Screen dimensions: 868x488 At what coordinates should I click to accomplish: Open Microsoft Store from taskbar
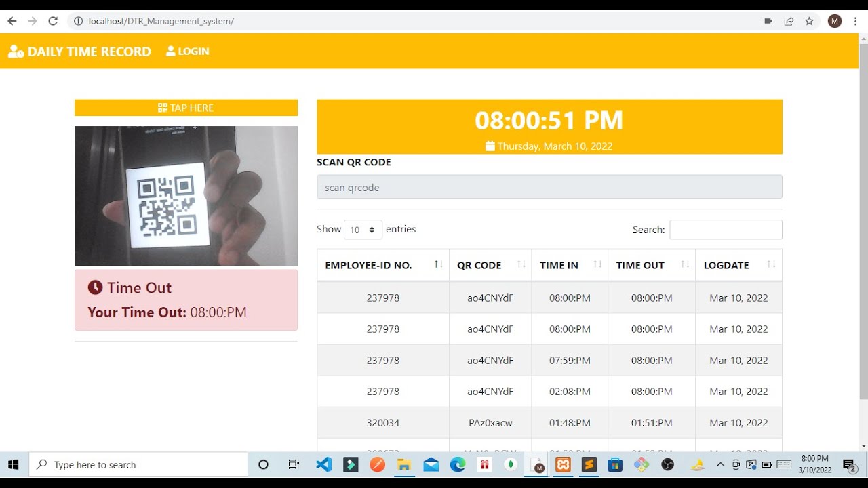[x=615, y=465]
